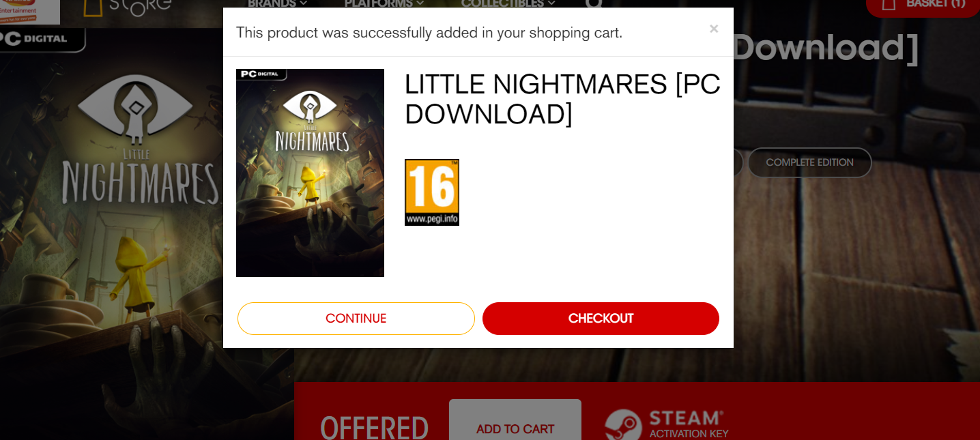Click the search magnifier icon
Image resolution: width=980 pixels, height=440 pixels.
point(594,3)
